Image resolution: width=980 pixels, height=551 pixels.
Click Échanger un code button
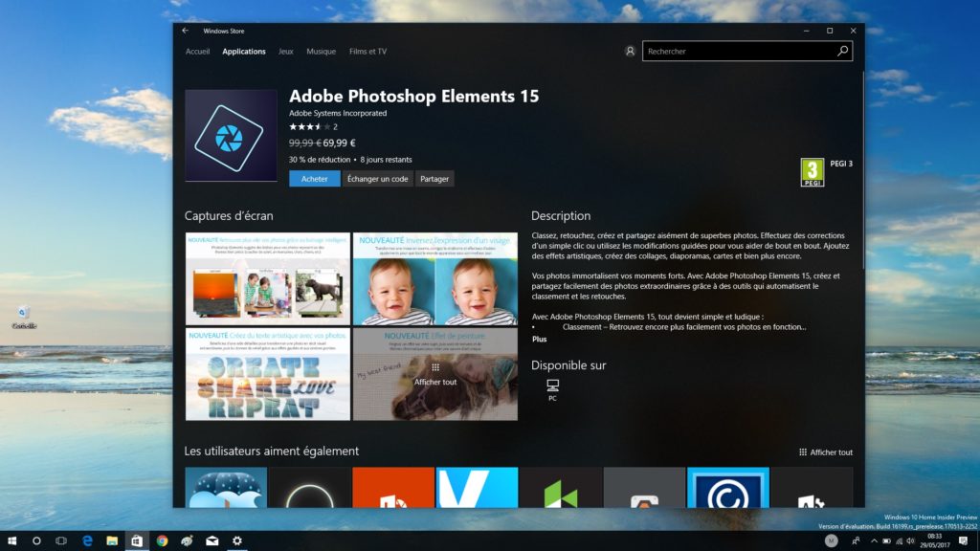[x=377, y=179]
